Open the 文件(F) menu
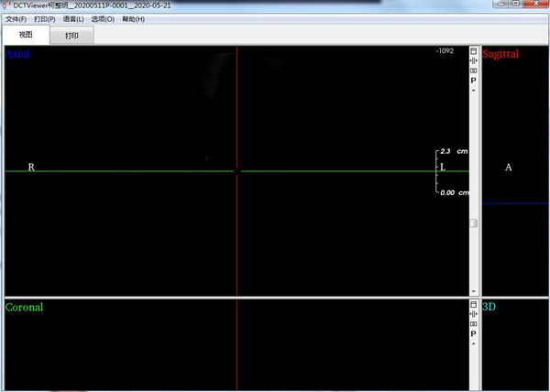Screen dimensions: 550x392 point(16,19)
